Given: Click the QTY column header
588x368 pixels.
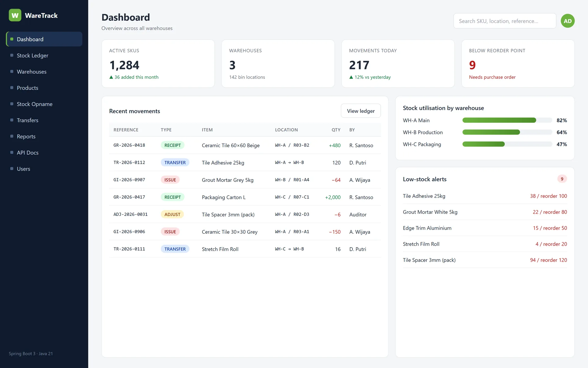Looking at the screenshot, I should tap(336, 130).
